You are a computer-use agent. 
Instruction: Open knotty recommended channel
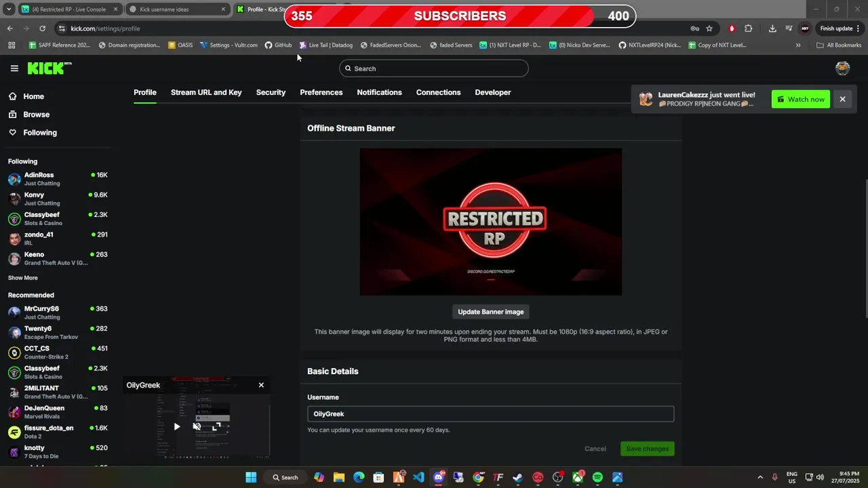tap(58, 451)
